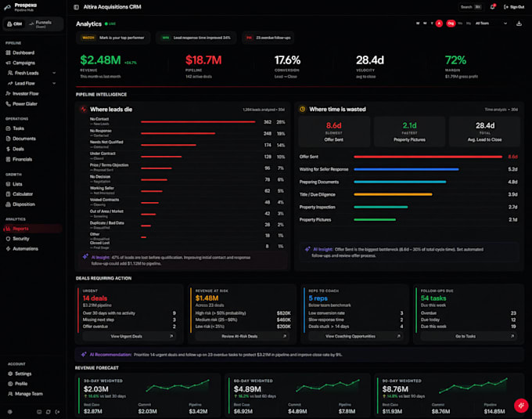Image resolution: width=532 pixels, height=419 pixels.
Task: Select the red Org scope toggle
Action: (x=451, y=23)
